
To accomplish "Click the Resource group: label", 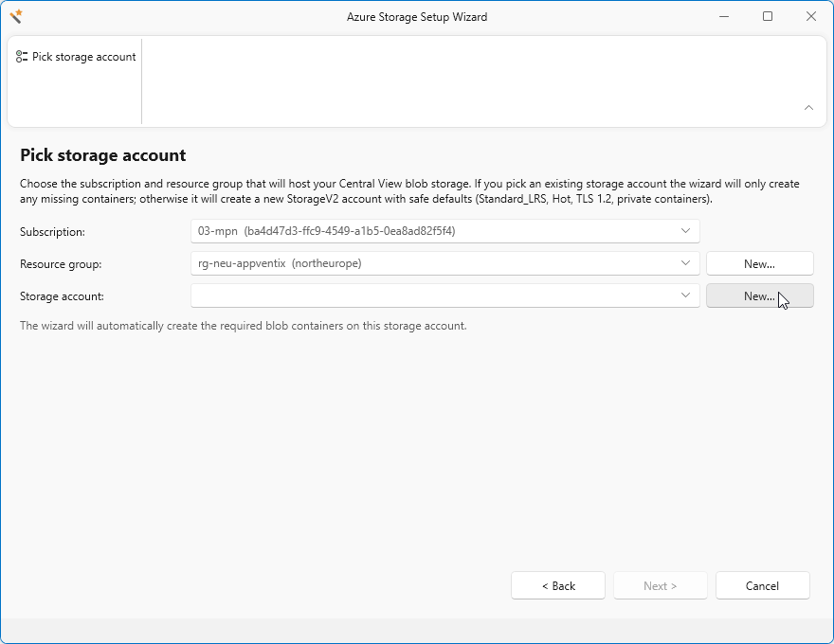I will pos(61,264).
